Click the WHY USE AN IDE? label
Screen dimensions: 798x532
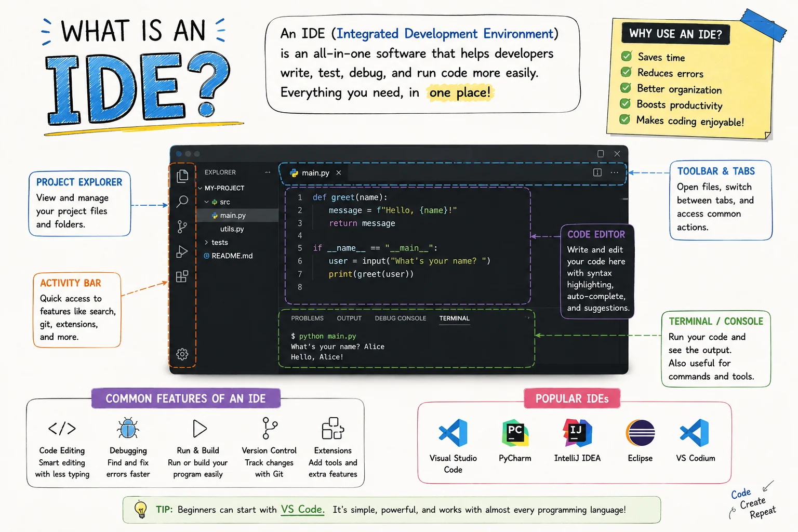pos(675,34)
